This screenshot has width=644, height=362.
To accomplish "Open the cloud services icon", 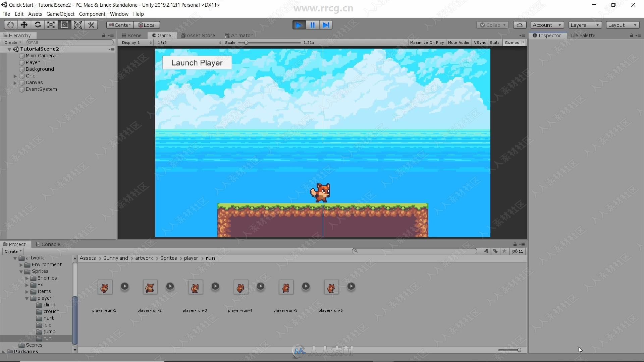I will click(x=519, y=25).
